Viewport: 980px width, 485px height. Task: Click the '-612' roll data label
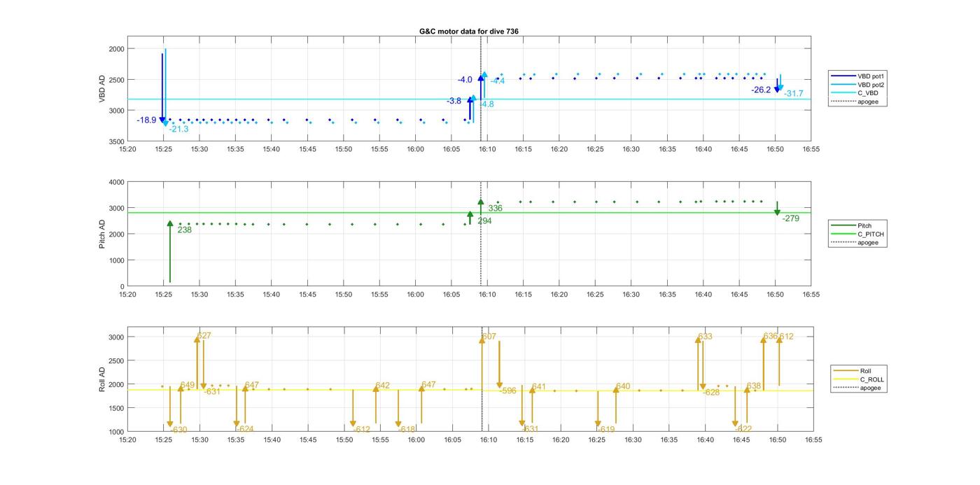(x=362, y=430)
